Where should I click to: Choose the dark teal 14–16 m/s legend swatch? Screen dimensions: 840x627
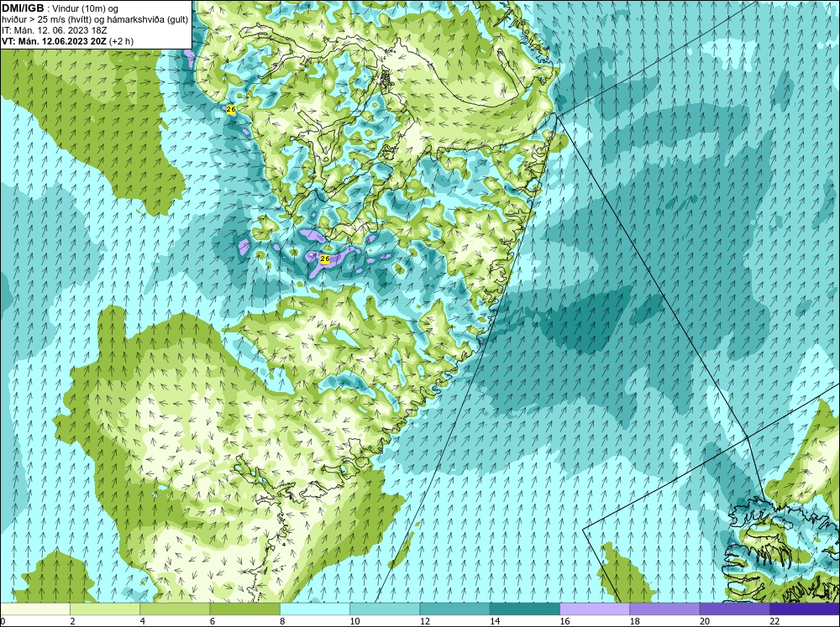[525, 609]
